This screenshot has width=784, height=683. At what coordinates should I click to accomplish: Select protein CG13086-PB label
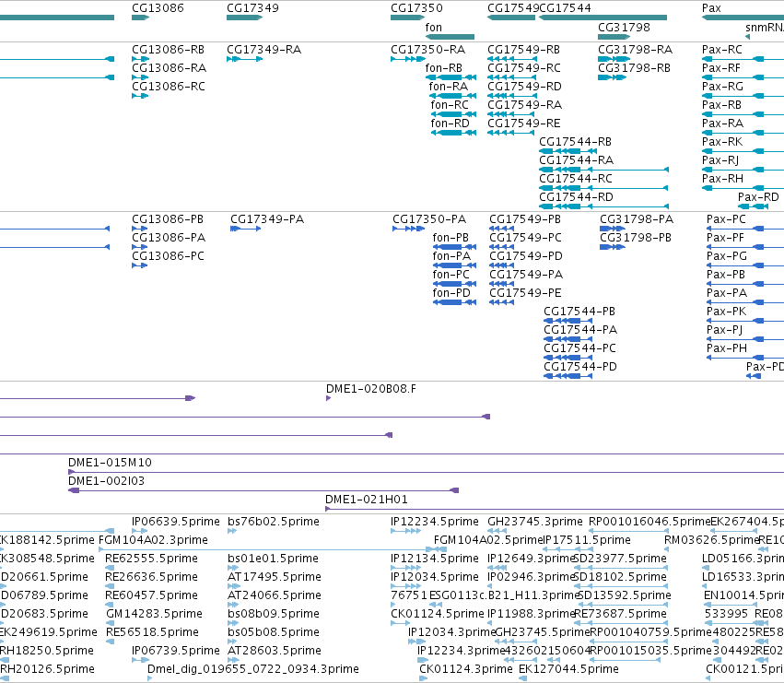tap(168, 219)
